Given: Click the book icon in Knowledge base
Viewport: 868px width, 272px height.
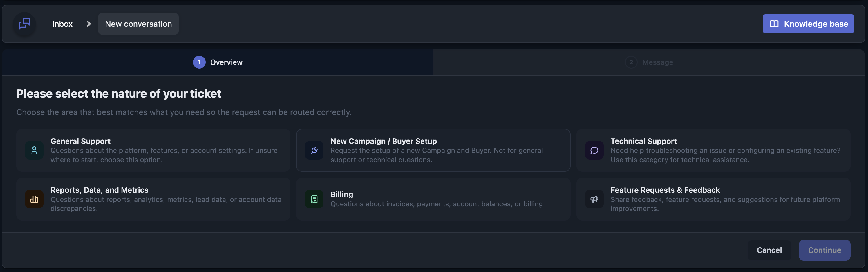Looking at the screenshot, I should pos(774,24).
